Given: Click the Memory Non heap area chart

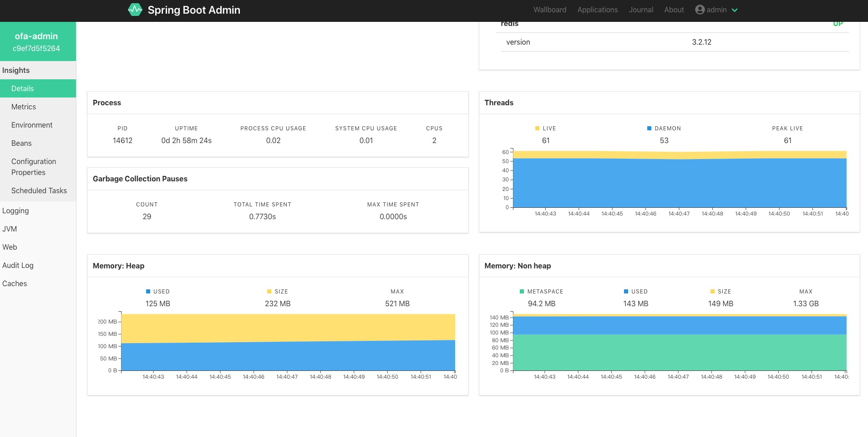Looking at the screenshot, I should pos(680,342).
